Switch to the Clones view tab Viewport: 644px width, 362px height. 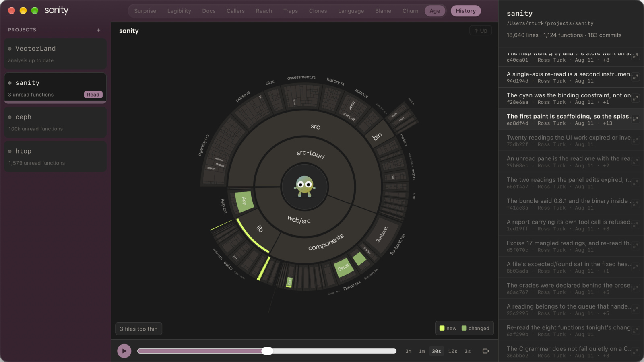pyautogui.click(x=318, y=11)
